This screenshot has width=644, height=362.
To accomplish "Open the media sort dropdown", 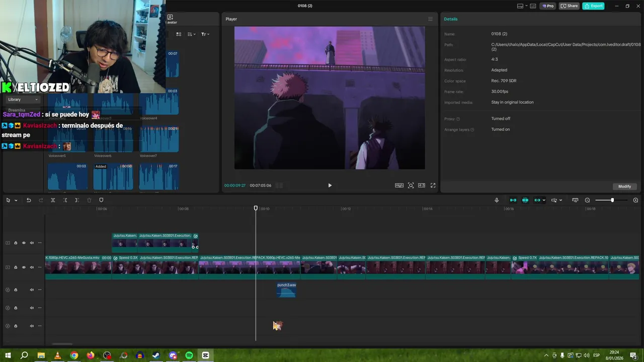I will pyautogui.click(x=192, y=34).
